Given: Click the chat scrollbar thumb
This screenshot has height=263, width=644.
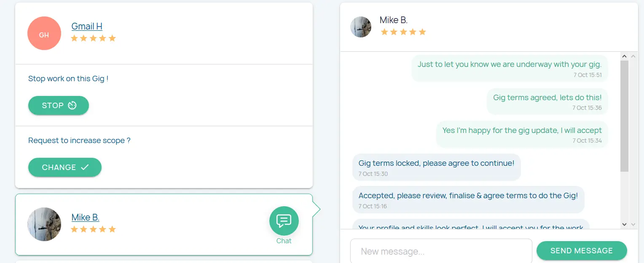Looking at the screenshot, I should click(625, 116).
